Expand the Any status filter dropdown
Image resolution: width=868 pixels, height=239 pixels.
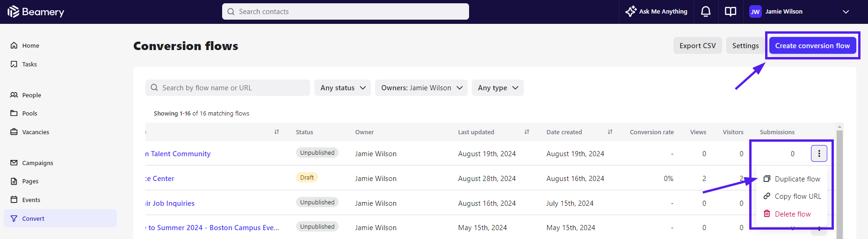[x=343, y=88]
